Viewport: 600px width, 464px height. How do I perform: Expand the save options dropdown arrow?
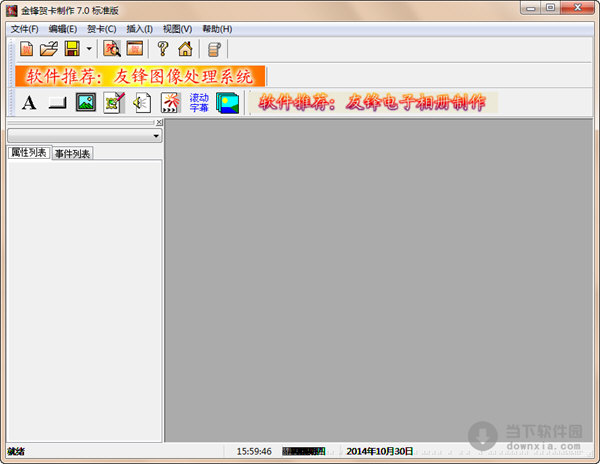pyautogui.click(x=89, y=49)
